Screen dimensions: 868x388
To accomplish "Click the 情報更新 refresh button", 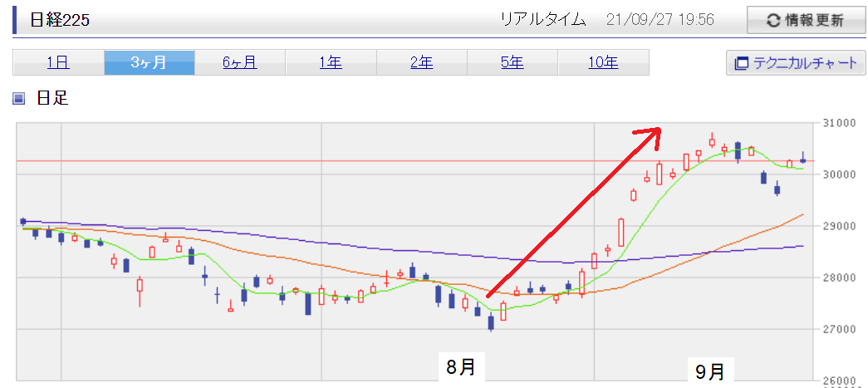I will pyautogui.click(x=805, y=21).
